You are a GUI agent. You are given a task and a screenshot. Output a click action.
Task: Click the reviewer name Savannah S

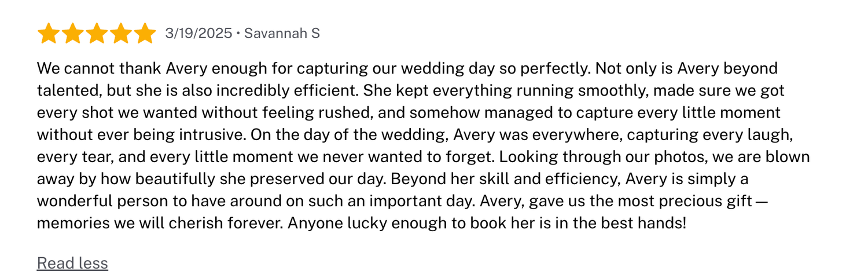[282, 34]
